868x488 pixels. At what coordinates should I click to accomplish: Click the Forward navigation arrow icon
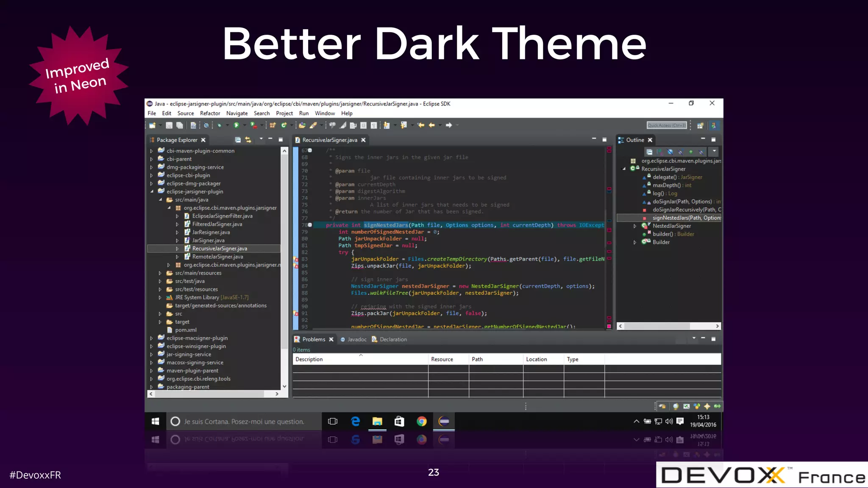449,125
